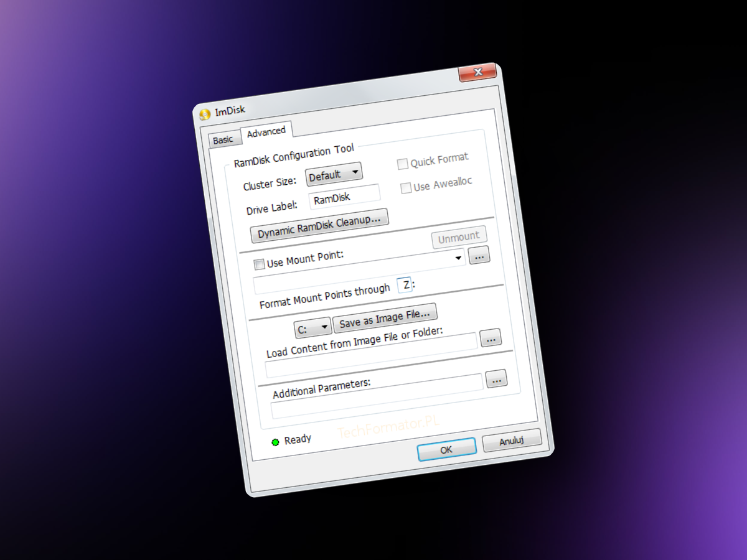Toggle the Use Awealloc checkbox
This screenshot has width=747, height=560.
(406, 188)
